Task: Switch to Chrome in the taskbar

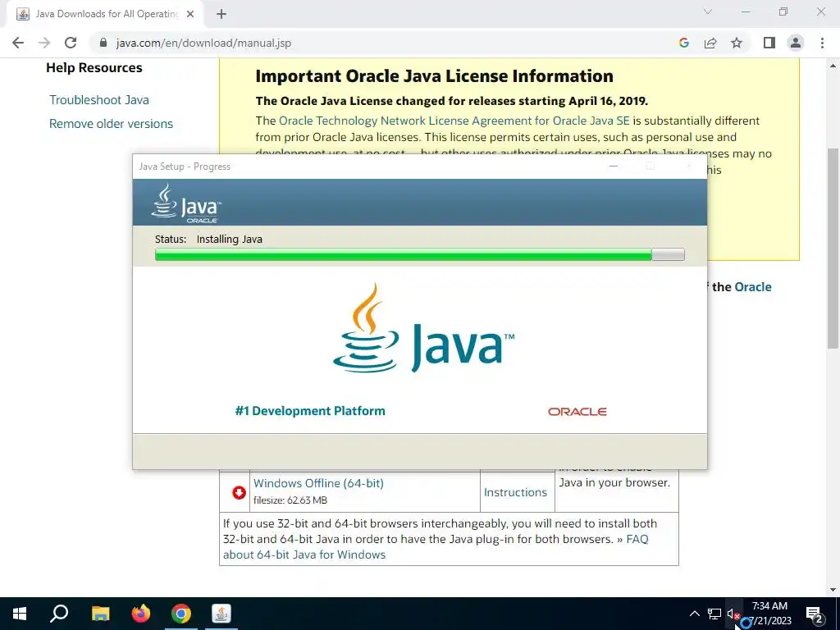Action: (181, 614)
